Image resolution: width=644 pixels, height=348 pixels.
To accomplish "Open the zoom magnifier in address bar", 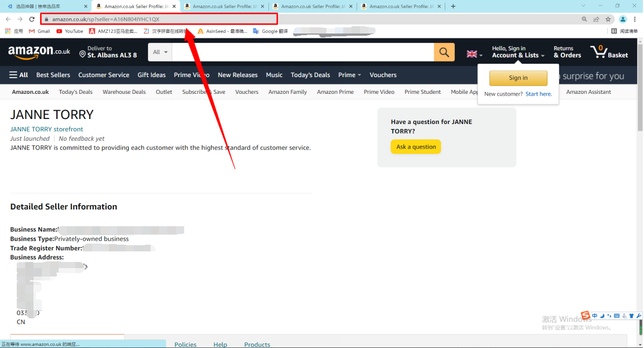I will pos(584,20).
